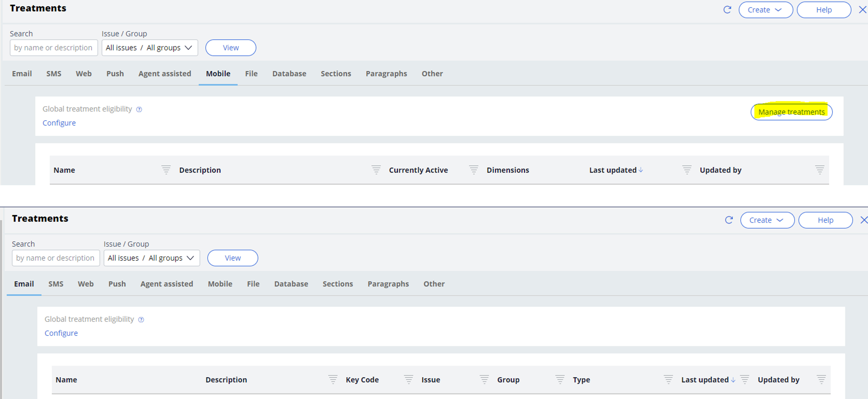Expand top All issues / All groups dropdown
The image size is (868, 399).
[x=150, y=48]
